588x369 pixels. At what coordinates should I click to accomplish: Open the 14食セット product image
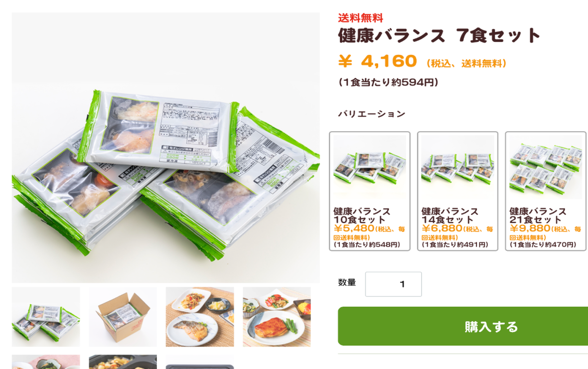(x=457, y=167)
